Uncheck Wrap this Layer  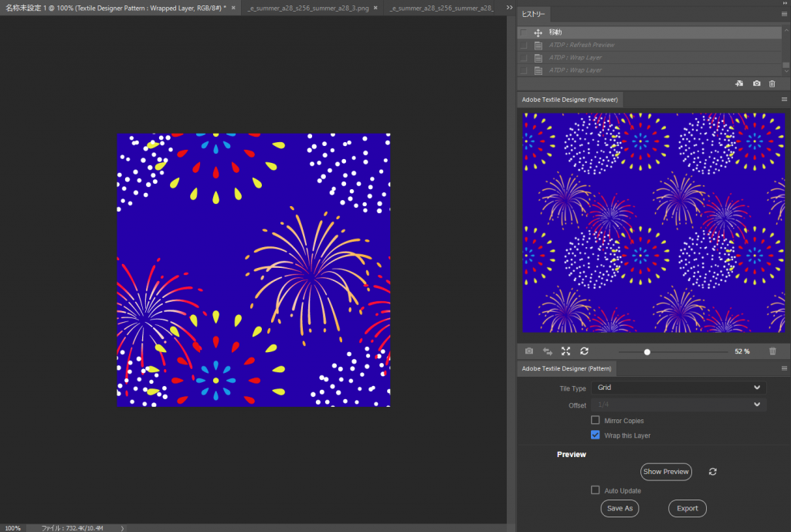(595, 435)
